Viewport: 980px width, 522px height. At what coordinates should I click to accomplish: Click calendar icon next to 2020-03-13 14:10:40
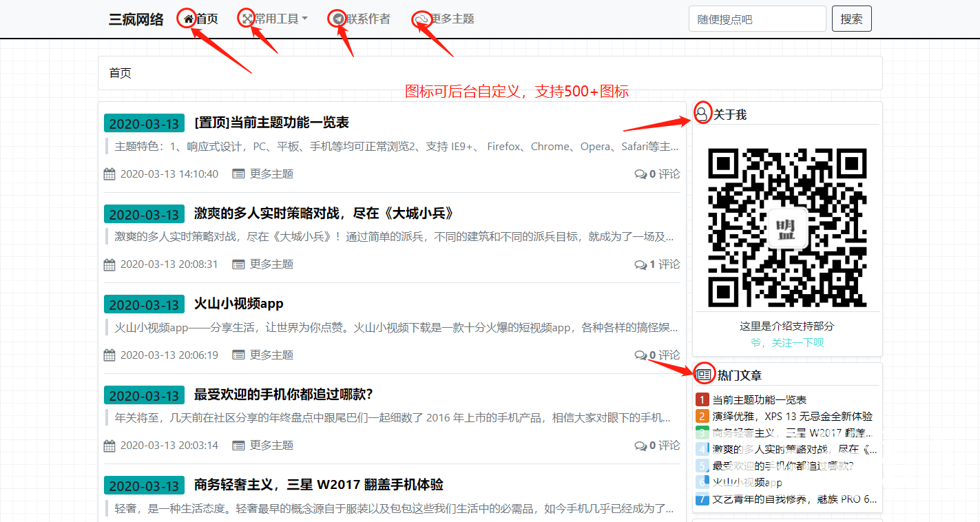pyautogui.click(x=110, y=174)
